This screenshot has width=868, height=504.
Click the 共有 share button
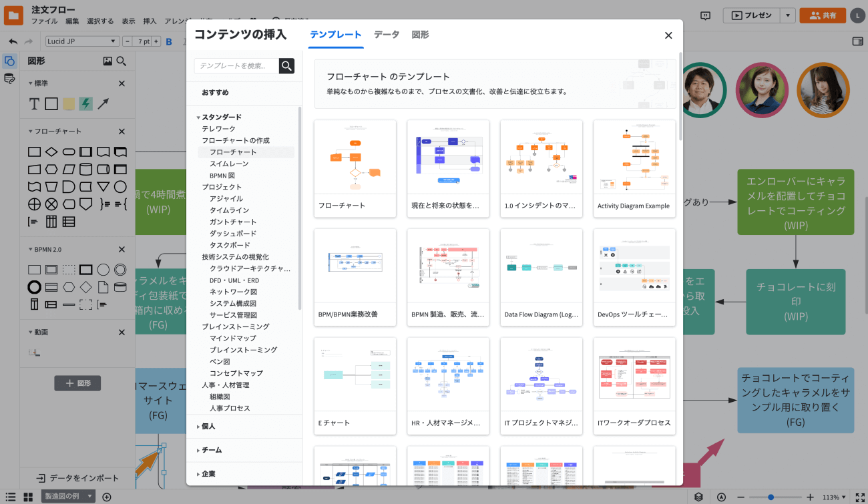coord(823,16)
